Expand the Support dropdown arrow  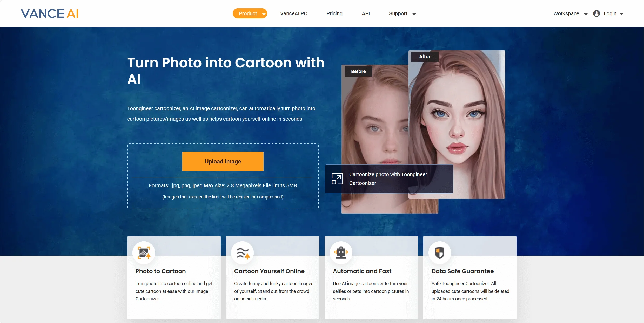[x=414, y=14]
